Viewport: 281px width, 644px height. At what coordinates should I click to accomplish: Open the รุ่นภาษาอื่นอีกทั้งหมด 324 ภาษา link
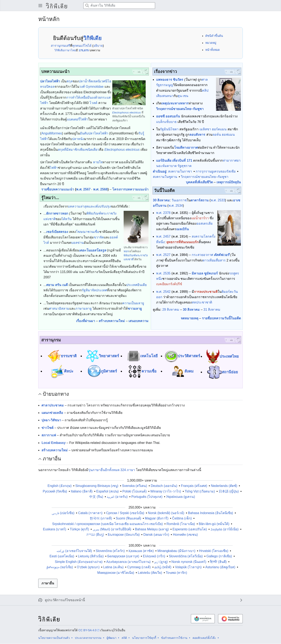(x=112, y=470)
